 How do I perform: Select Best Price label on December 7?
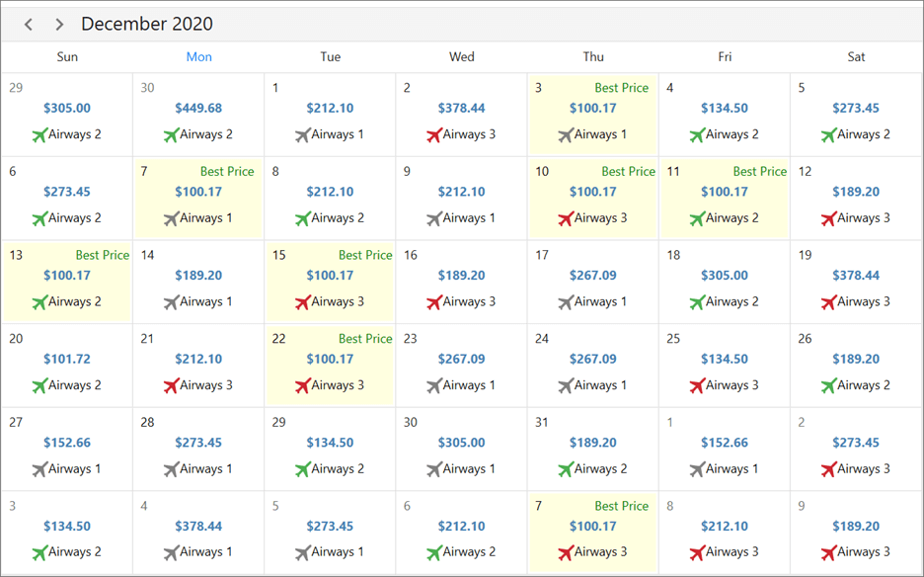click(227, 172)
